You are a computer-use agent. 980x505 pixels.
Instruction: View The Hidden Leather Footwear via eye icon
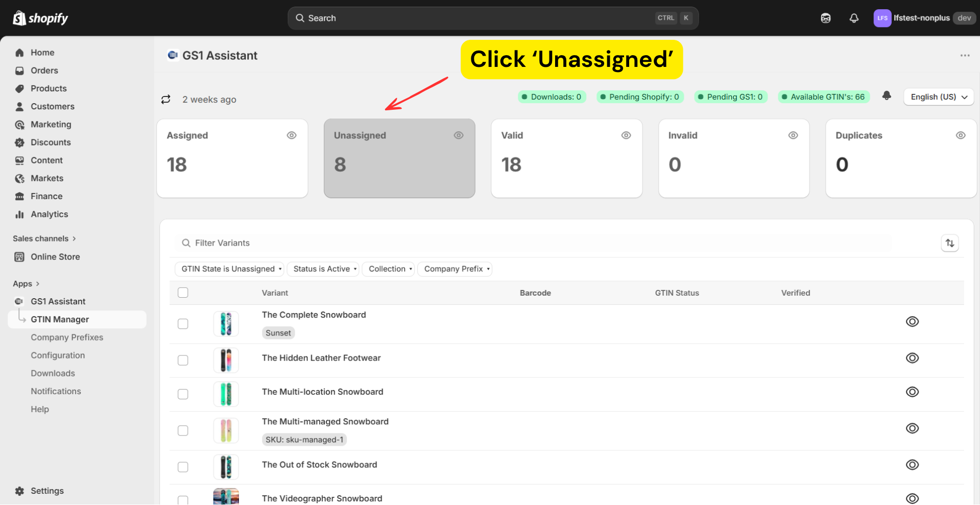912,358
